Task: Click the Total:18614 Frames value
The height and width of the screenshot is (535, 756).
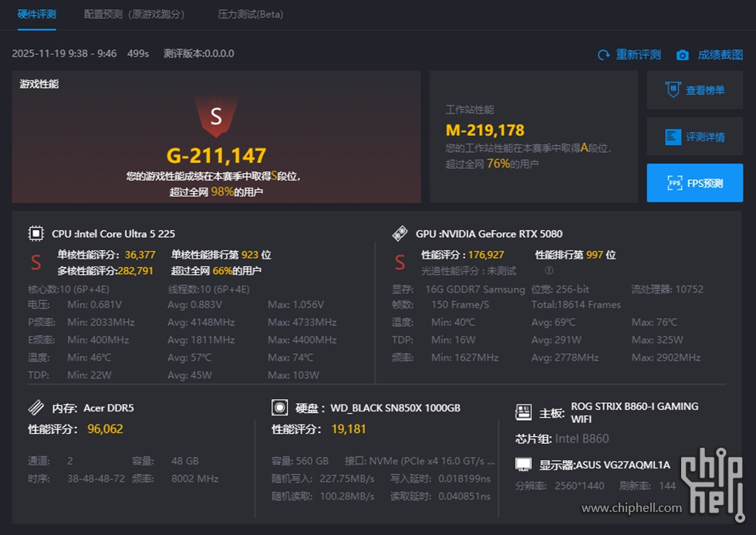Action: 575,304
